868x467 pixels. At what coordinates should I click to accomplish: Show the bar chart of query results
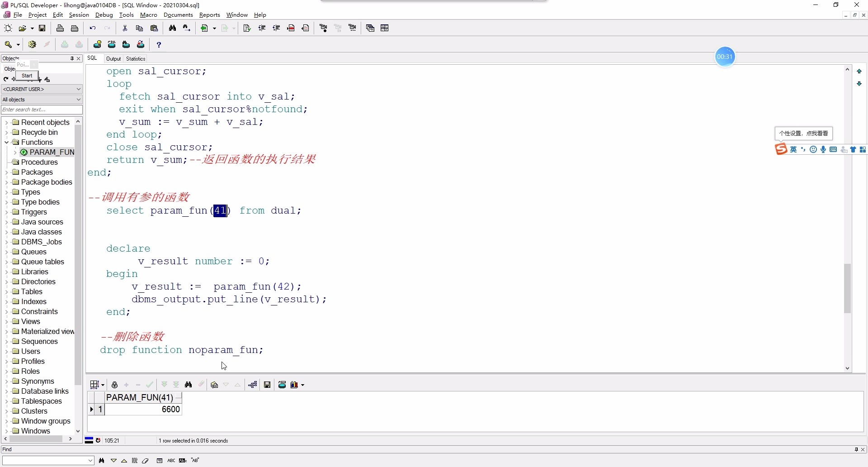tap(294, 385)
